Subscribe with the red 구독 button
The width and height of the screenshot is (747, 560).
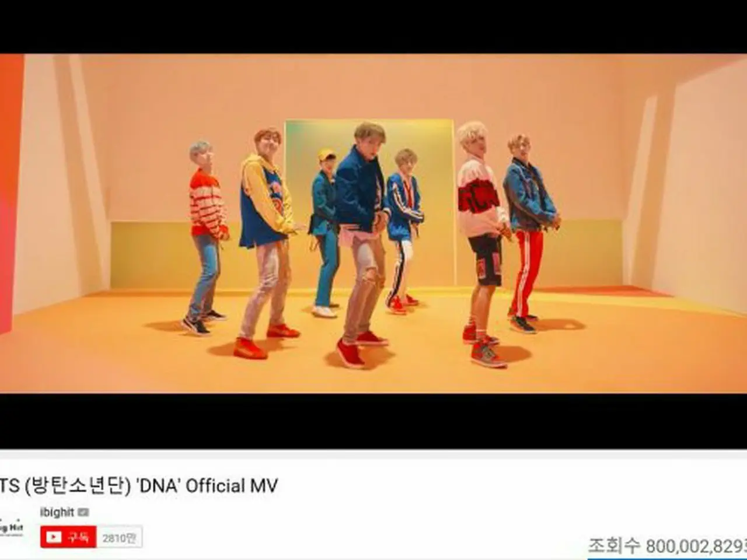[68, 537]
